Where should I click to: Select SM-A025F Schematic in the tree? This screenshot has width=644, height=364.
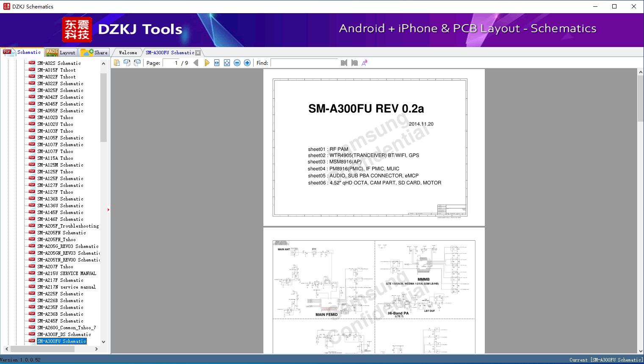60,90
